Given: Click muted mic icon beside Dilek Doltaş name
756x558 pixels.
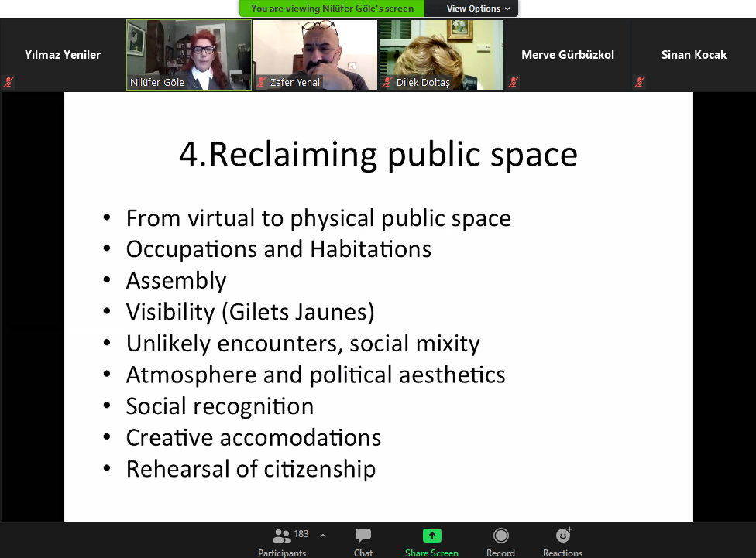Looking at the screenshot, I should click(387, 82).
